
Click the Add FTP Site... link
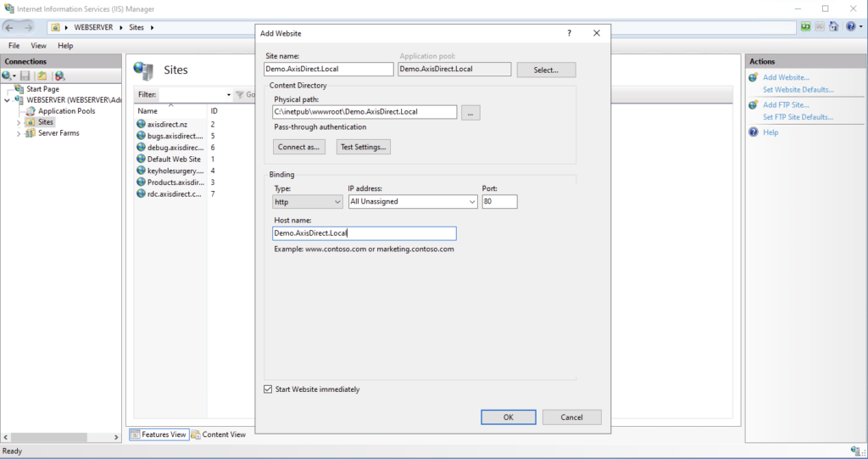[786, 104]
